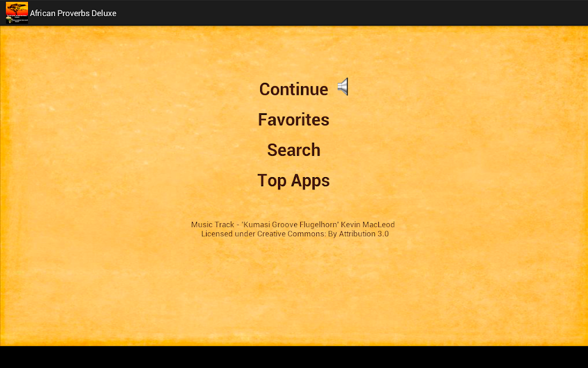Click the top action bar app title
This screenshot has height=368, width=588.
(x=73, y=13)
